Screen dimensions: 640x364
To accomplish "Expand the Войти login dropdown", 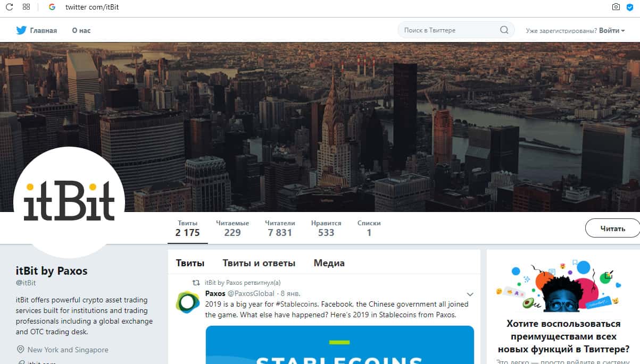I will pos(612,30).
